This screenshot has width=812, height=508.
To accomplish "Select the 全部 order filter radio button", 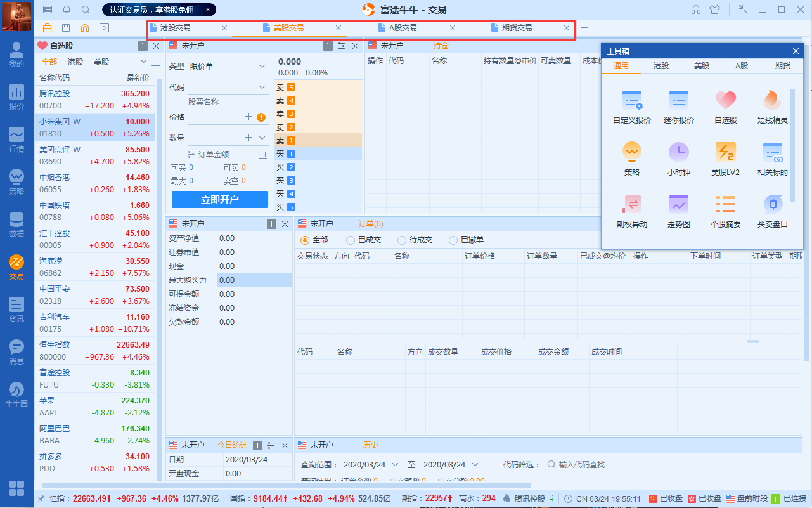I will 305,240.
